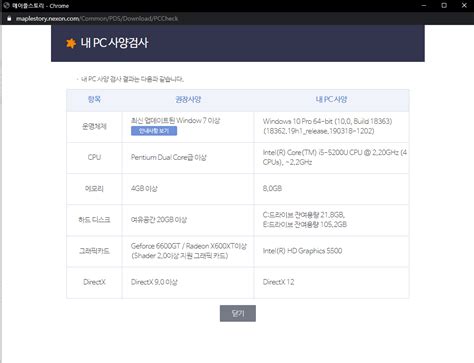
Task: Click the Chrome window title icon
Action: pos(6,5)
